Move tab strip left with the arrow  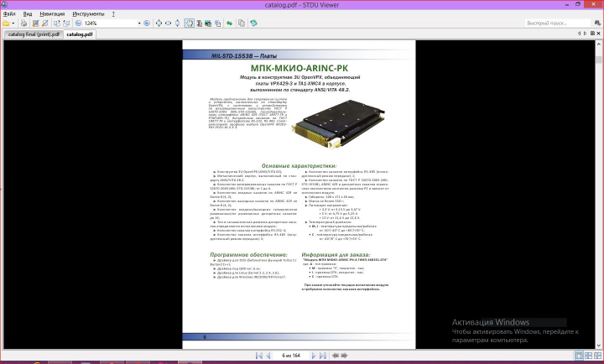579,34
